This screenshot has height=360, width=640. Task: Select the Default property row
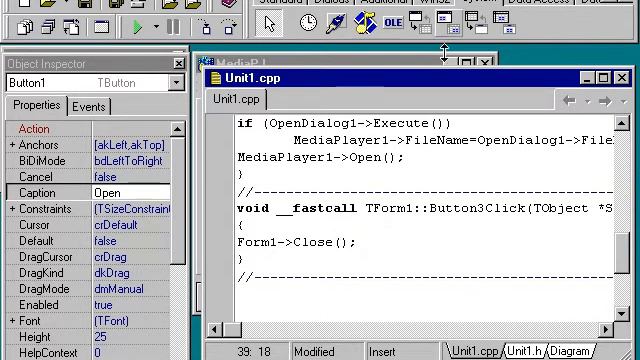pos(88,241)
